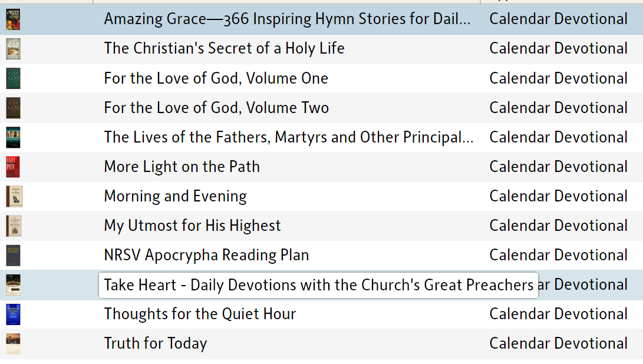Open My Utmost for His Highest title
Screen dimensions: 643x364
coord(192,226)
